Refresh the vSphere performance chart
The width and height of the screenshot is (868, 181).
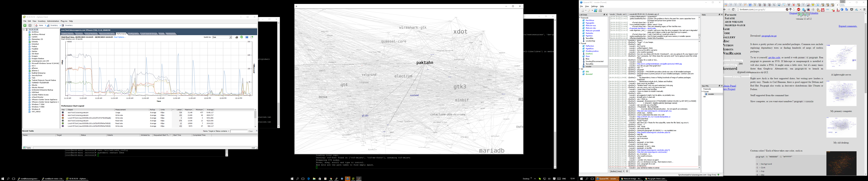coord(242,37)
